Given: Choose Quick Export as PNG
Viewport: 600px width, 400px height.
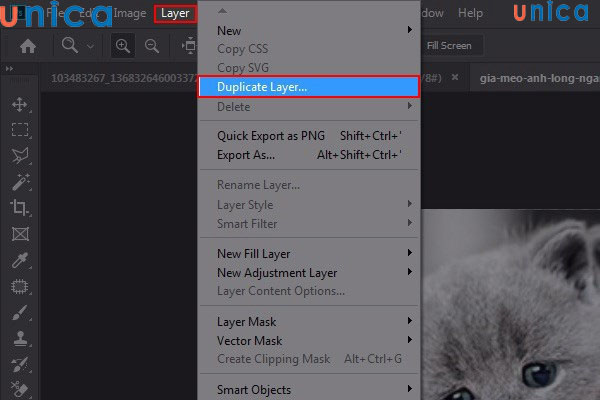Looking at the screenshot, I should pyautogui.click(x=309, y=136).
